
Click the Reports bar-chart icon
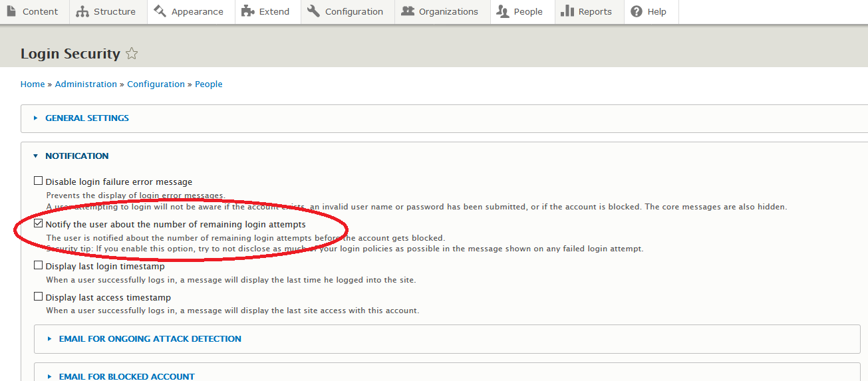pos(567,11)
